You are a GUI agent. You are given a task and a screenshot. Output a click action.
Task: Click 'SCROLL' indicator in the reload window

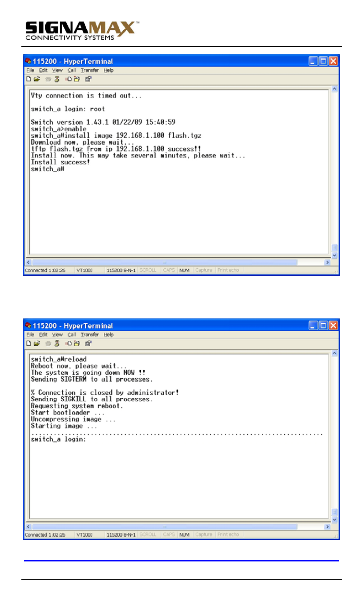pyautogui.click(x=148, y=535)
